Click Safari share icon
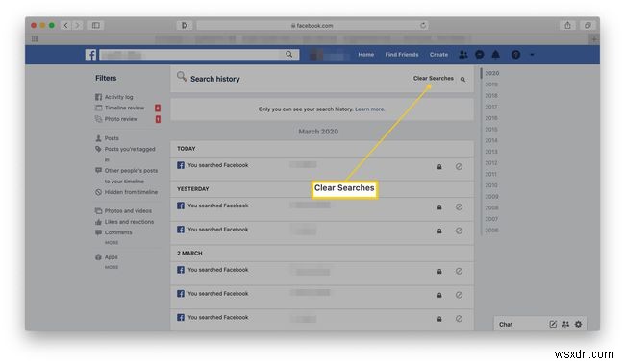625x364 pixels. pos(567,26)
